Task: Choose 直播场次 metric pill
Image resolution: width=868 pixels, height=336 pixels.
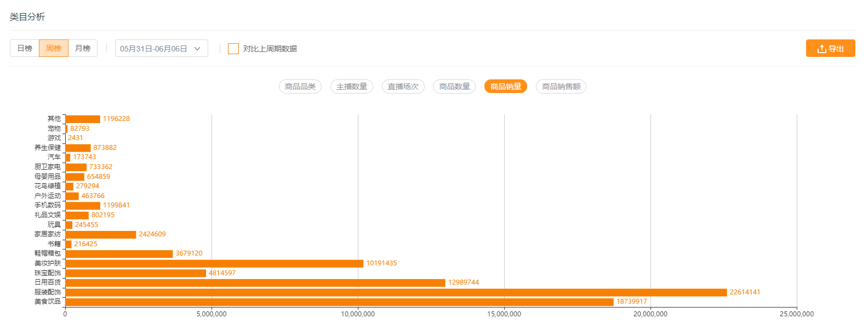Action: (403, 86)
